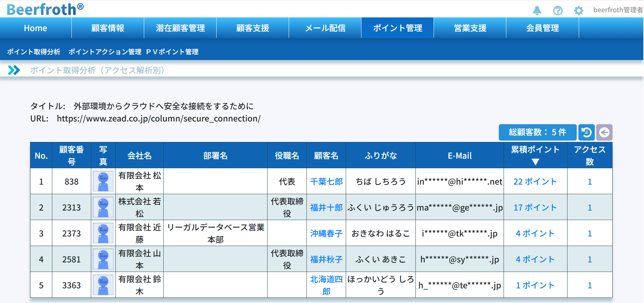Open the help question mark icon
The width and height of the screenshot is (644, 303).
pyautogui.click(x=558, y=11)
